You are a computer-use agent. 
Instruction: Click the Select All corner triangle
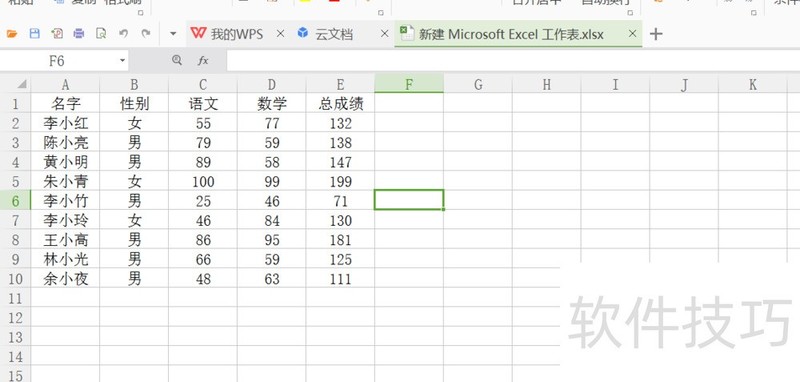(22, 85)
